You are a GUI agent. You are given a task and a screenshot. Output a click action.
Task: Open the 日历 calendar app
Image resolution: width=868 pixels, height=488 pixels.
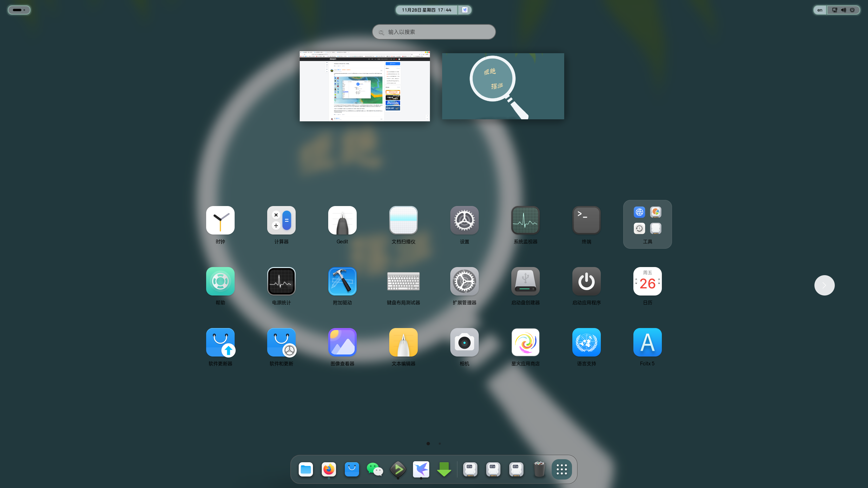(647, 286)
